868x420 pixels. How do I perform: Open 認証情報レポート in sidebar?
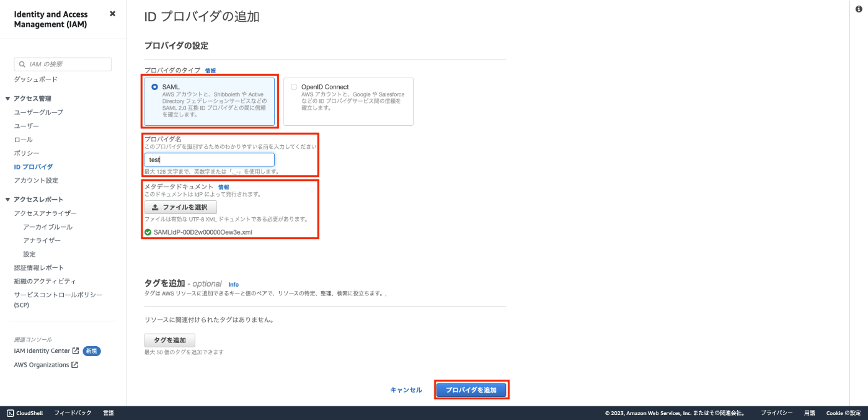(39, 268)
